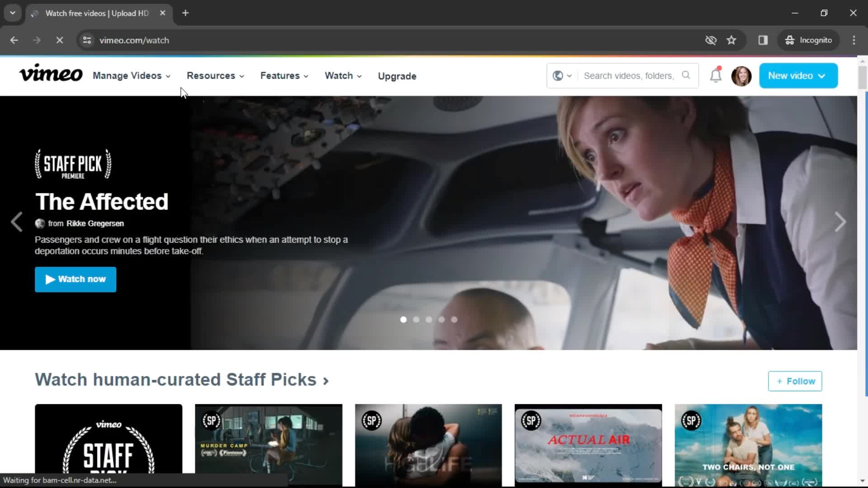Open the notifications bell
868x488 pixels.
tap(716, 75)
